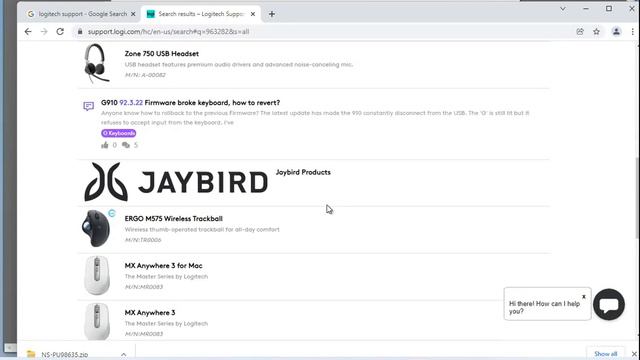Open the share page icon in address bar
This screenshot has width=640, height=360.
point(580,31)
